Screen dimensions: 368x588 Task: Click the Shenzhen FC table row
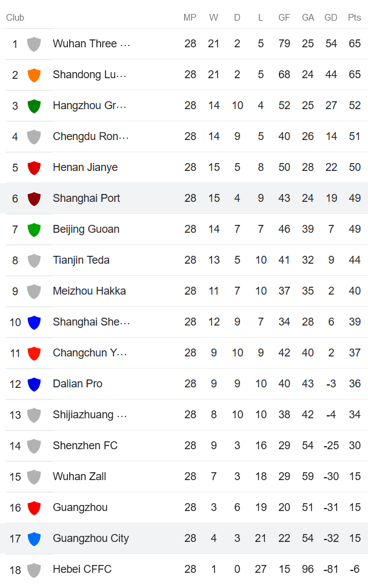(182, 446)
